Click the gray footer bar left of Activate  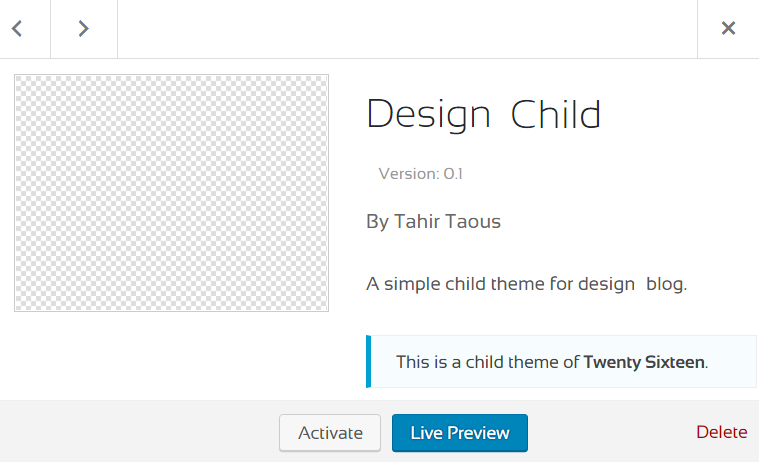click(139, 431)
